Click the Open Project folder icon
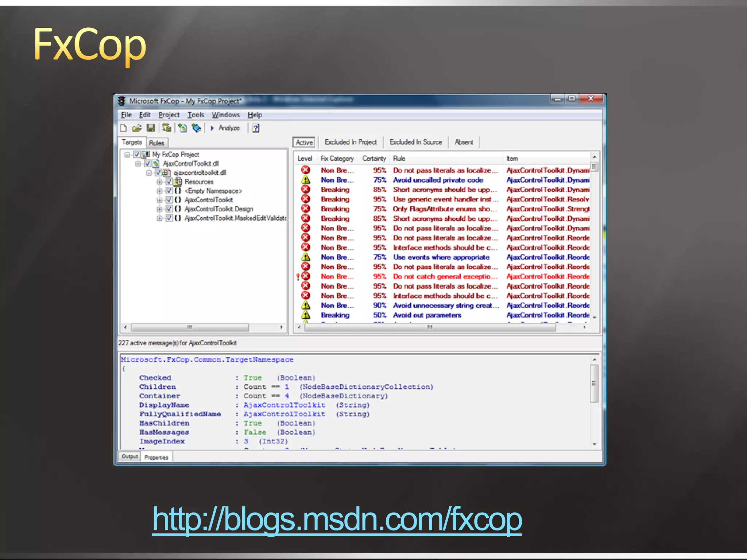Image resolution: width=747 pixels, height=560 pixels. point(137,128)
